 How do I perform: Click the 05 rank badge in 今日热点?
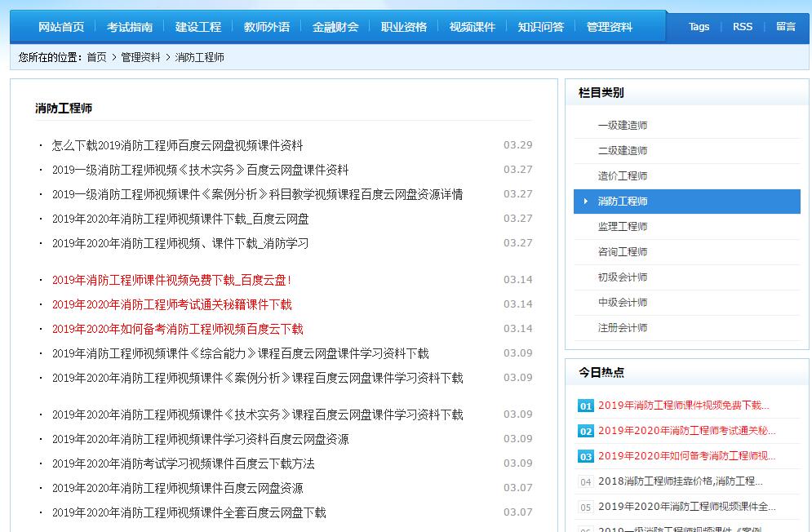[x=586, y=508]
